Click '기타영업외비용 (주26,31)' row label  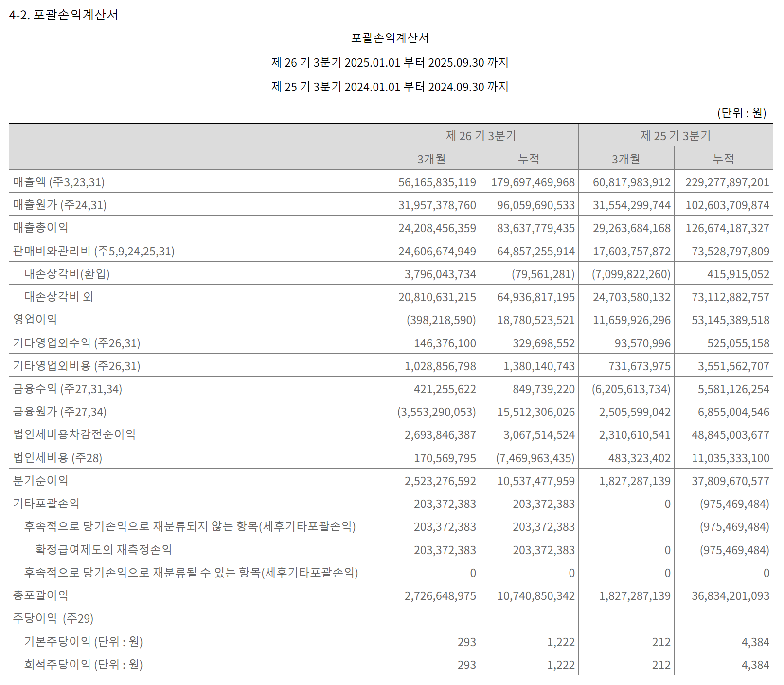(x=77, y=366)
